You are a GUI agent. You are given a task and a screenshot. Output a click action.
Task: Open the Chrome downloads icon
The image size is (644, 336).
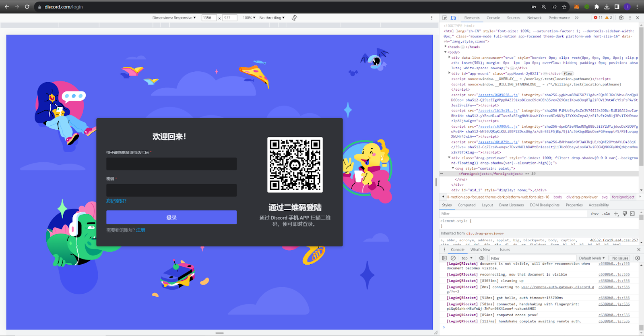(607, 7)
